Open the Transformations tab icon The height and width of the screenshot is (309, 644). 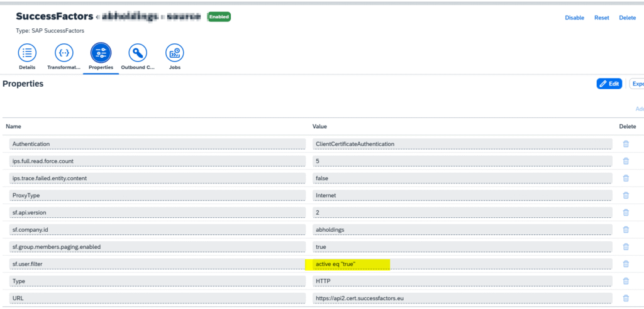(64, 53)
